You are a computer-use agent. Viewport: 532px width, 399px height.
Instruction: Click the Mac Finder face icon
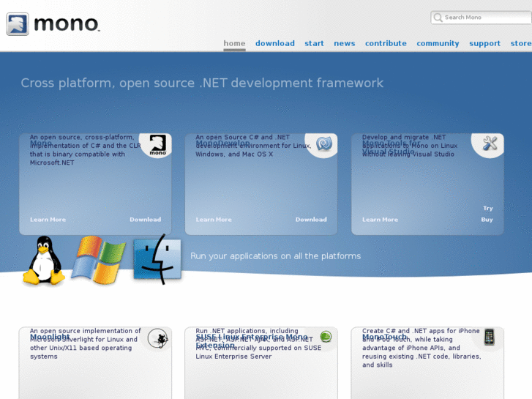click(x=157, y=259)
